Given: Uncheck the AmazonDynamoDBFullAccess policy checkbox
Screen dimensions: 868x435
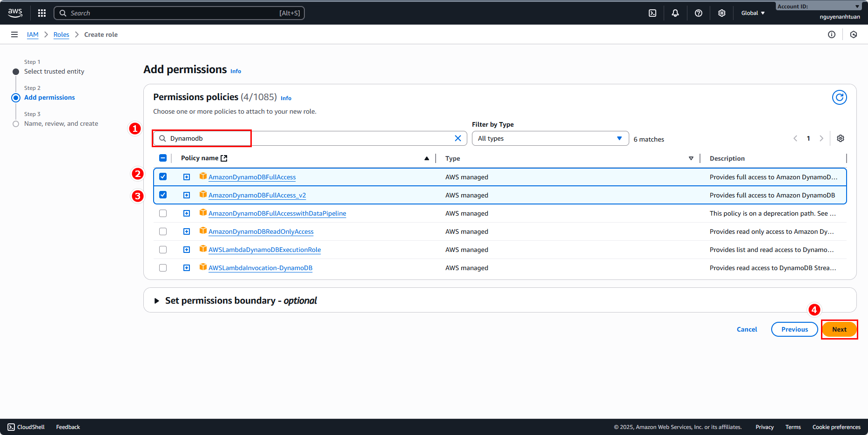Looking at the screenshot, I should point(163,177).
